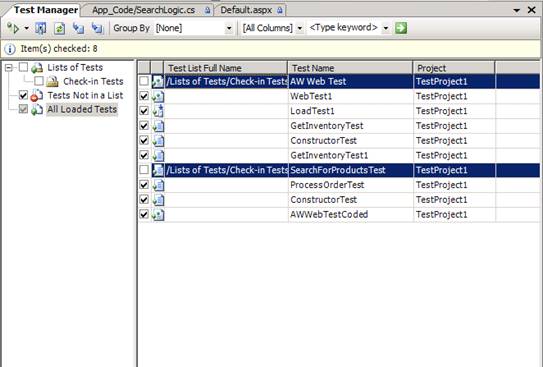
Task: Click the All Loaded Tests node icon
Action: [37, 110]
